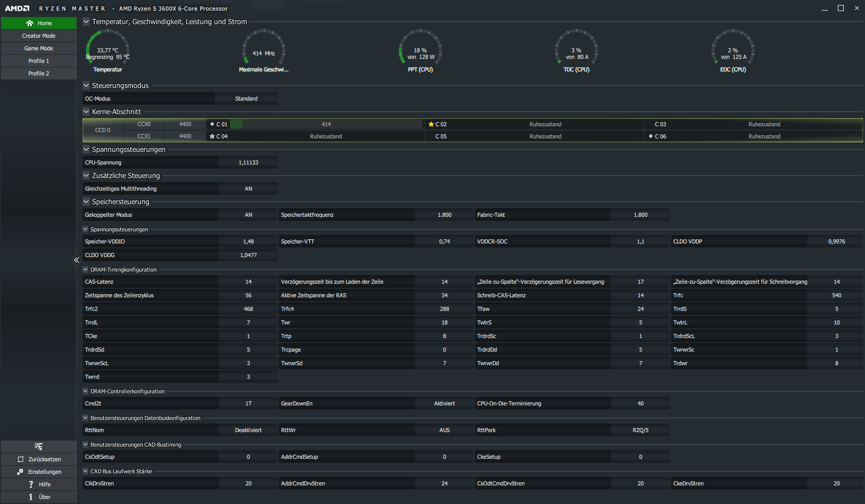The image size is (865, 504).
Task: Click the dot marker next to C 01
Action: click(x=212, y=124)
